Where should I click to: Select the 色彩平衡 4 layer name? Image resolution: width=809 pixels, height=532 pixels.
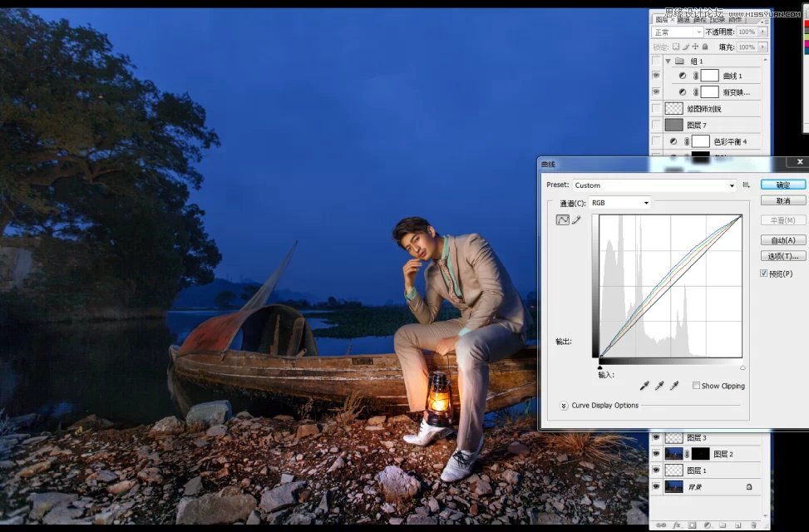(x=731, y=141)
